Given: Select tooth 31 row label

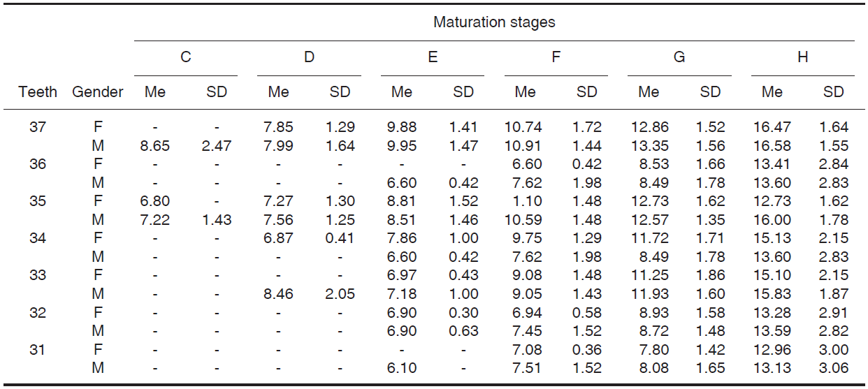Looking at the screenshot, I should click(38, 350).
